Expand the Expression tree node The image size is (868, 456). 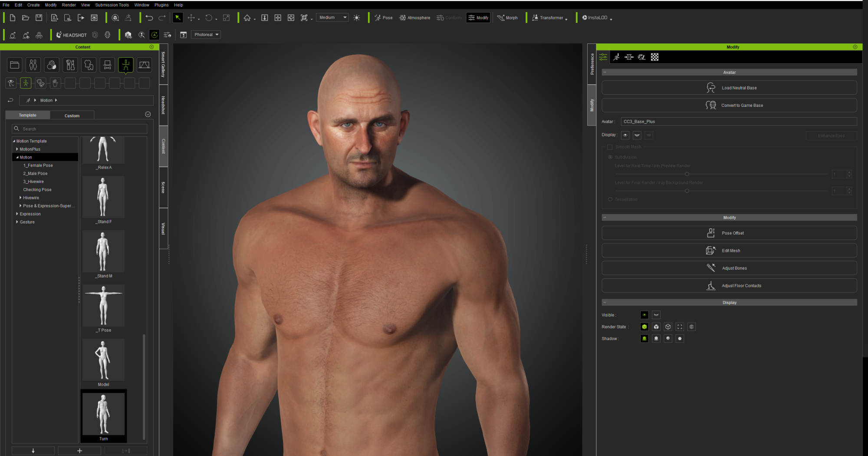click(17, 214)
